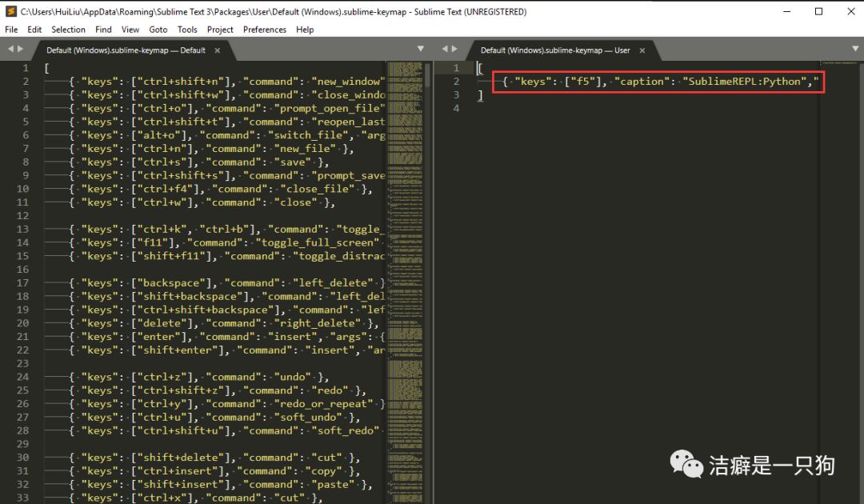Open the Project menu
The width and height of the screenshot is (864, 504).
220,30
